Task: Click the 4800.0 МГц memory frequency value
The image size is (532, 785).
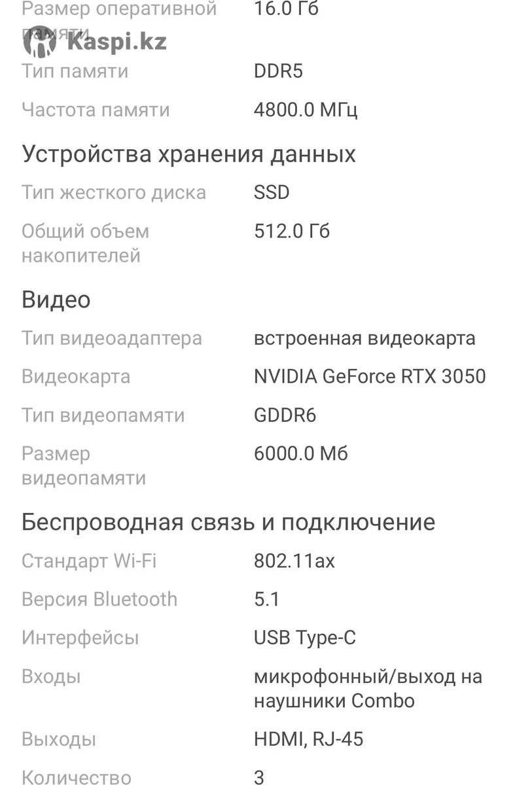Action: (x=306, y=109)
